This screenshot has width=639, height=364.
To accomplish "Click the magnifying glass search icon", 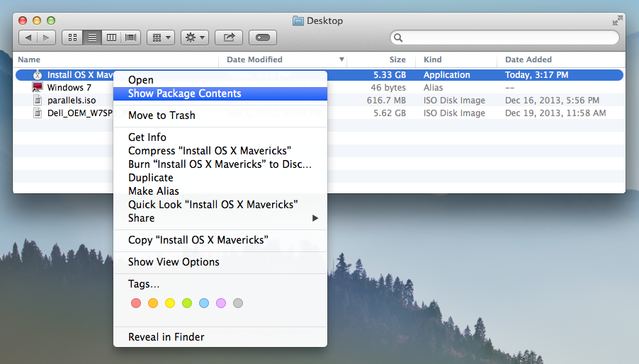I will pos(398,38).
